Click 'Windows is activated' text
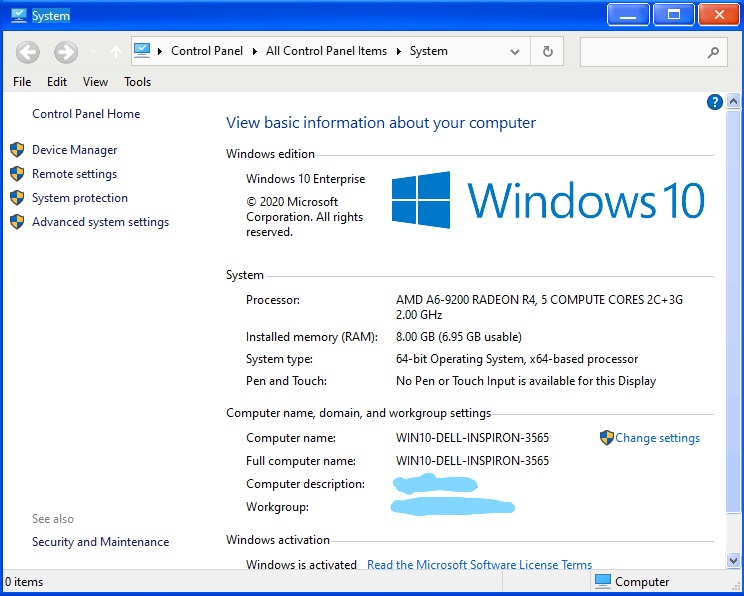Image resolution: width=744 pixels, height=596 pixels. point(301,565)
